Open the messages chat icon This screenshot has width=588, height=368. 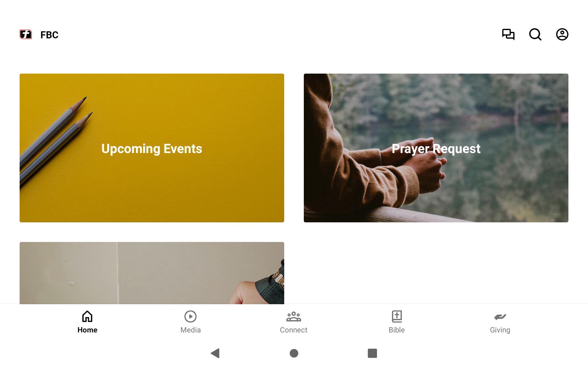tap(508, 34)
